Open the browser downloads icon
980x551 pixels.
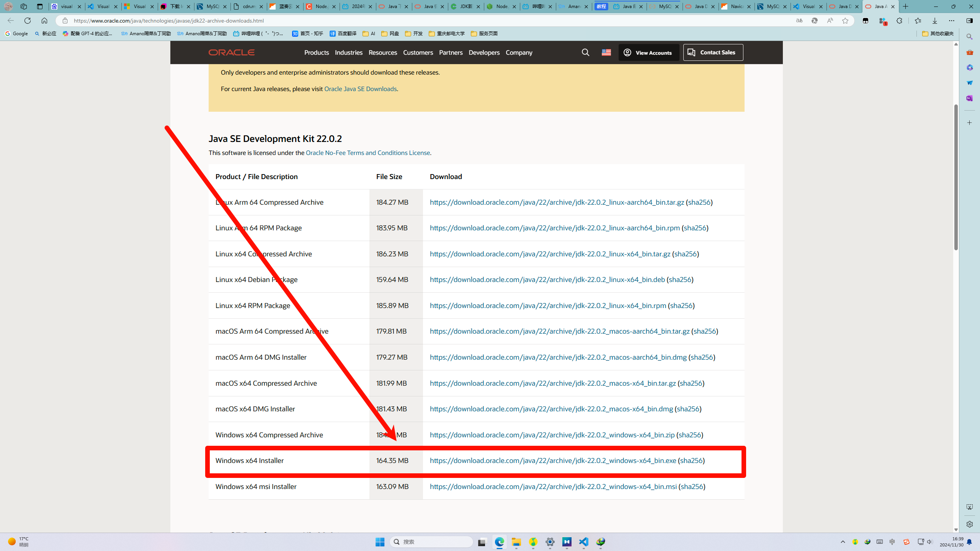935,21
